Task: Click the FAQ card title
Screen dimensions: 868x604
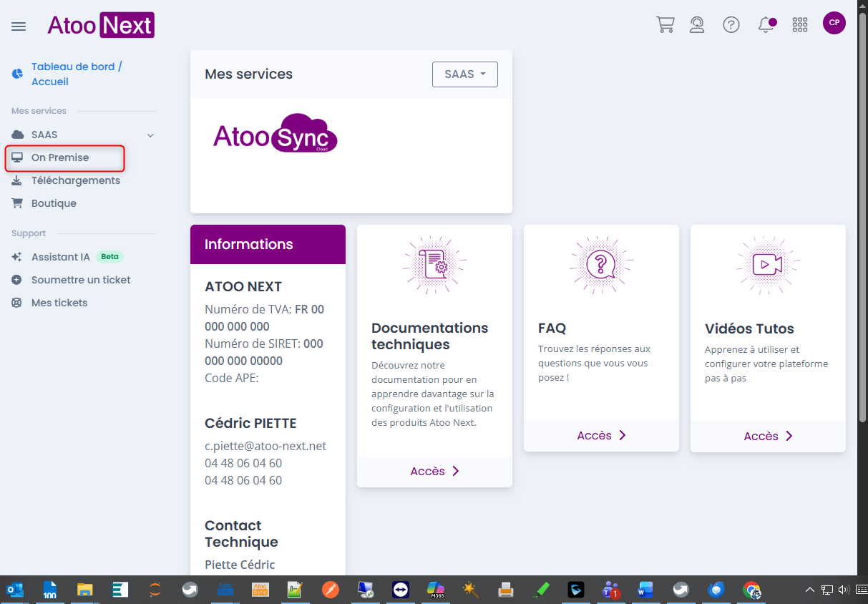Action: tap(552, 328)
